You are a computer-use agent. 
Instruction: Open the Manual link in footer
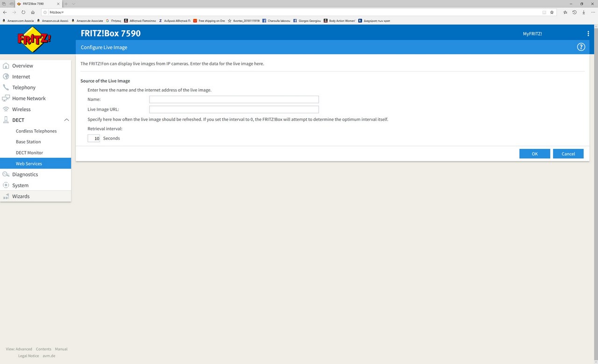[x=61, y=349]
